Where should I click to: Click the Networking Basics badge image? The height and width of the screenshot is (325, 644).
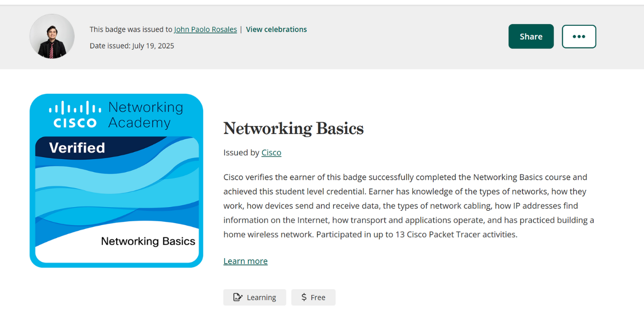point(116,180)
